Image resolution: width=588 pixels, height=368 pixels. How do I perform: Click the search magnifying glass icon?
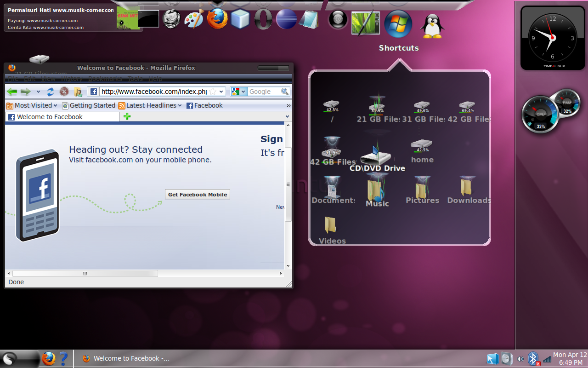pyautogui.click(x=285, y=92)
